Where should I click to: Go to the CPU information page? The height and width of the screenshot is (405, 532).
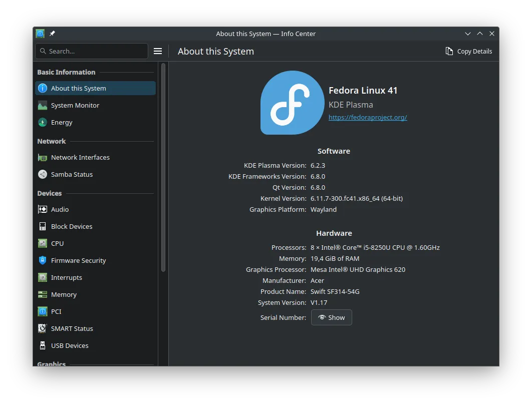[x=57, y=243]
